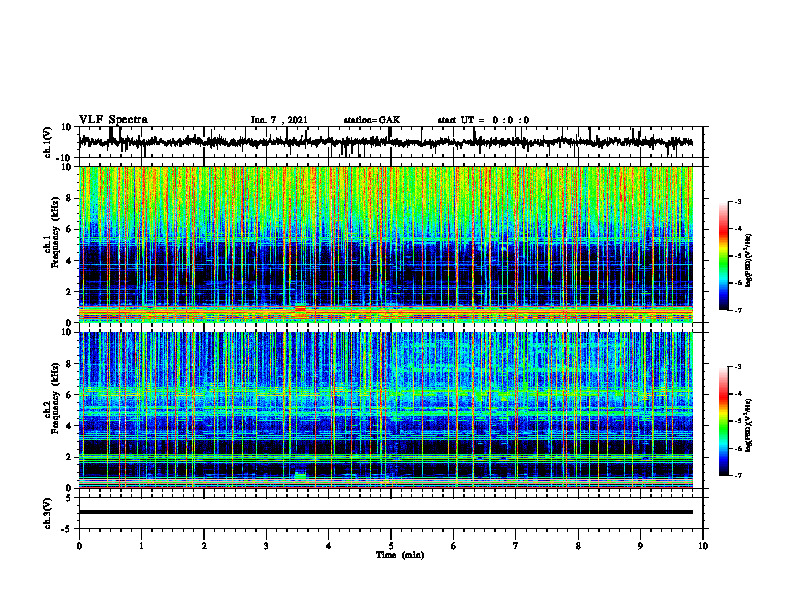The width and height of the screenshot is (792, 612).
Task: Click the "-7" label on ch.2 color bar
Action: point(738,476)
